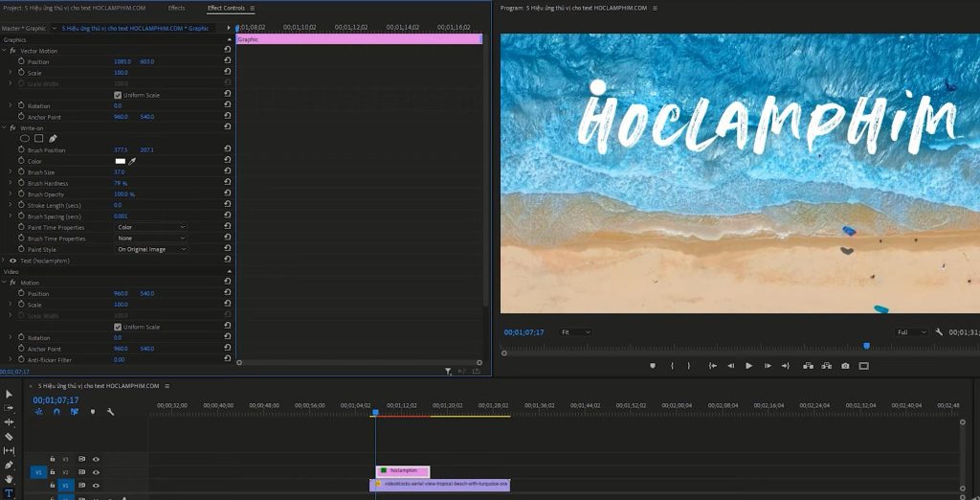The width and height of the screenshot is (980, 500).
Task: Pick the Hand tool
Action: [x=9, y=479]
